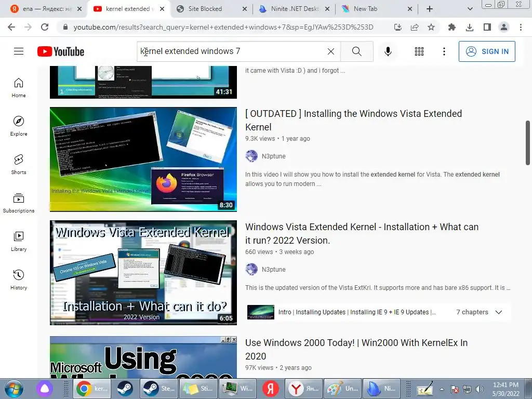Open YouTube settings three-dot menu
Image resolution: width=532 pixels, height=399 pixels.
coord(444,51)
